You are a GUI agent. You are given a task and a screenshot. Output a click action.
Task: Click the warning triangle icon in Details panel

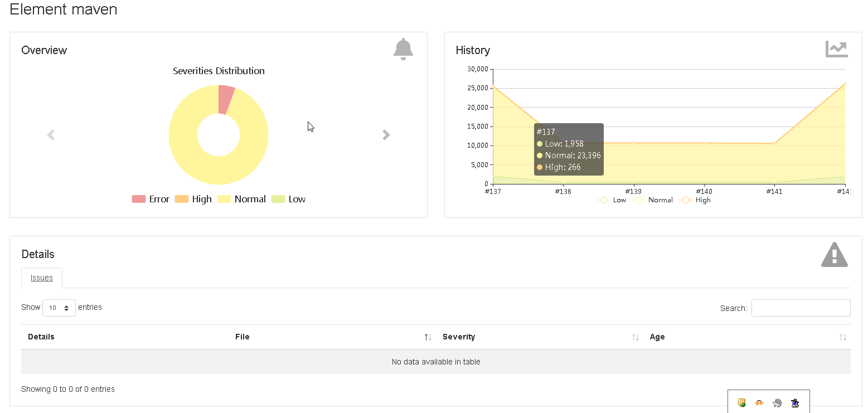pos(834,255)
